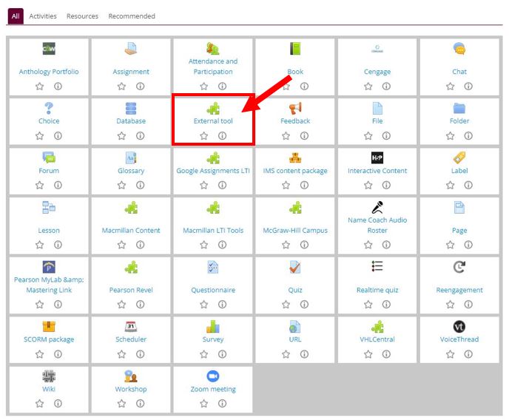Viewport: 509px width, 420px height.
Task: Toggle the star under Wiki
Action: click(x=40, y=404)
